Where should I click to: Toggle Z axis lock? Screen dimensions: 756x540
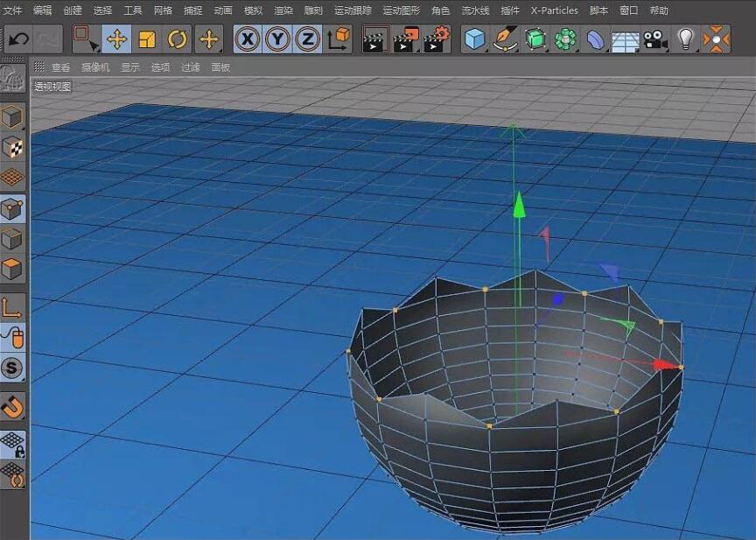(x=308, y=39)
